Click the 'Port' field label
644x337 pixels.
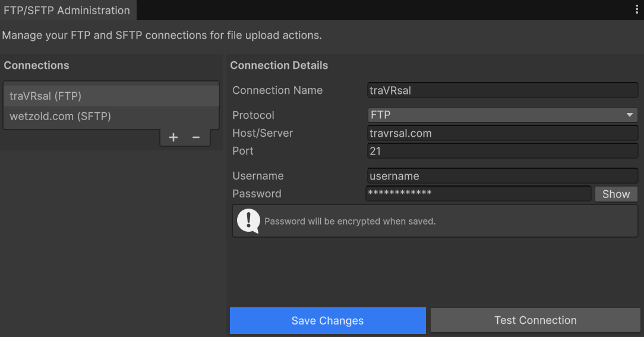(x=243, y=151)
